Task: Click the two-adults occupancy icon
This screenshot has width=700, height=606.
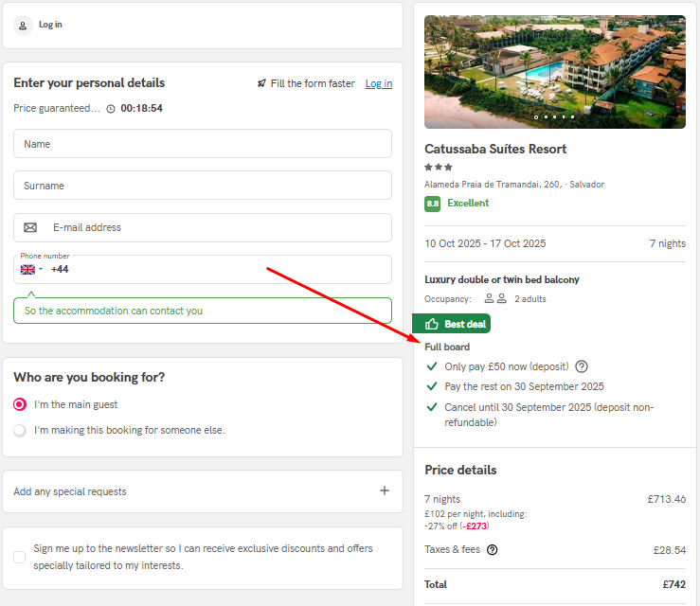Action: coord(495,298)
